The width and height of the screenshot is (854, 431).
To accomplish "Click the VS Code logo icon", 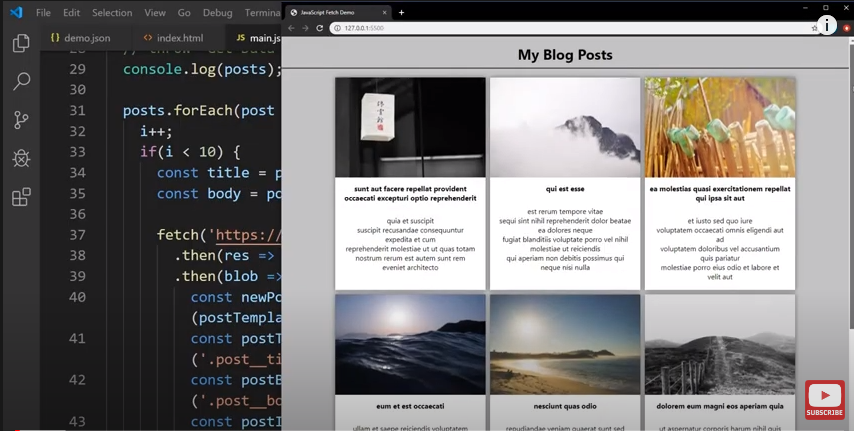I will 16,12.
